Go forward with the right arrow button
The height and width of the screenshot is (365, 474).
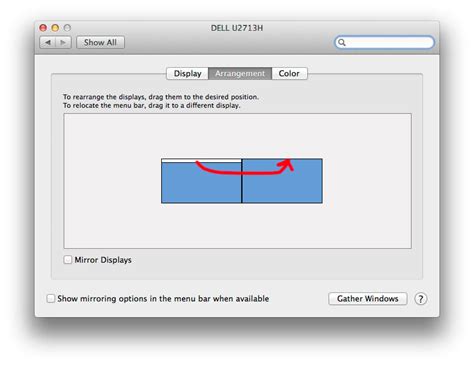63,42
